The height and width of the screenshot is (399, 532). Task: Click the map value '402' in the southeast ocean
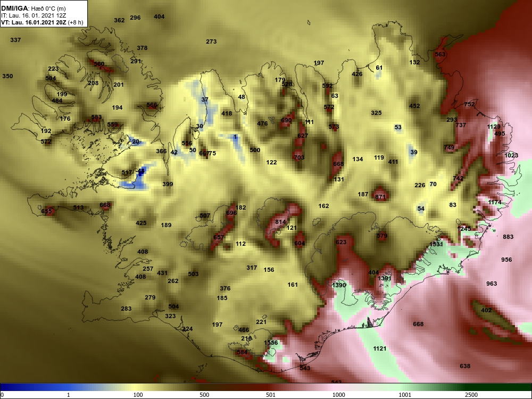[486, 310]
